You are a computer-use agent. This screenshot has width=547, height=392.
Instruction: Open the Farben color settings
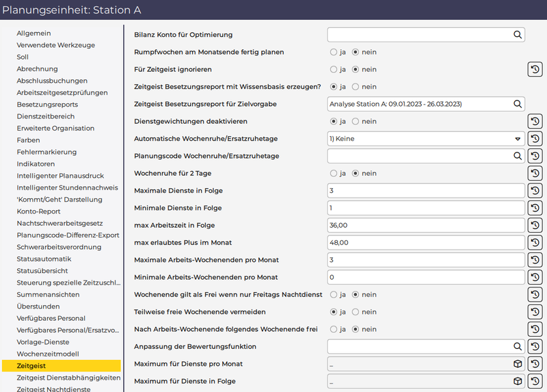point(28,140)
